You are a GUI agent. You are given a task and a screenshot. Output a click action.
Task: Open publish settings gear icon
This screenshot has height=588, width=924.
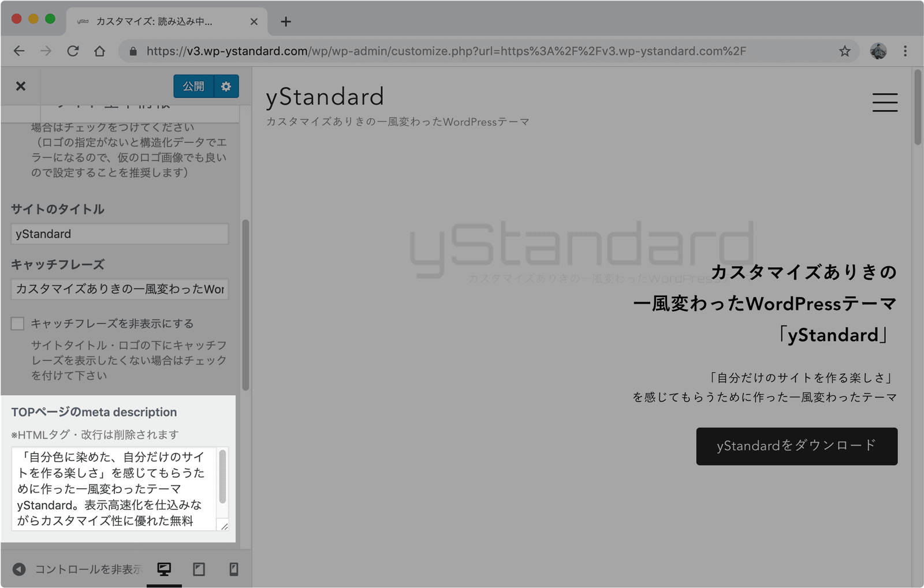pos(226,86)
